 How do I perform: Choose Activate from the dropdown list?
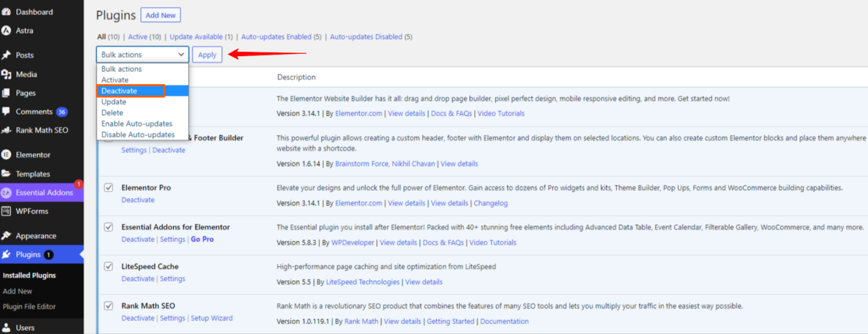tap(142, 80)
